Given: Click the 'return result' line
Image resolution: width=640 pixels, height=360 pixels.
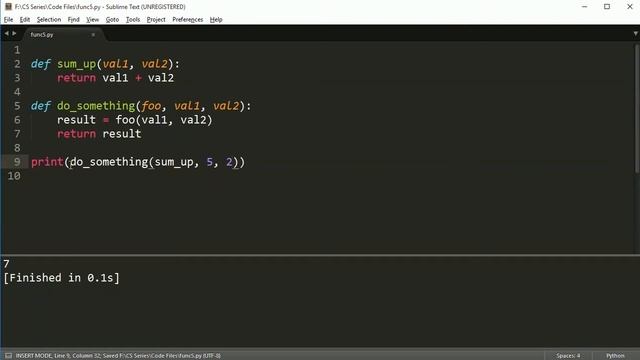Looking at the screenshot, I should [x=99, y=134].
